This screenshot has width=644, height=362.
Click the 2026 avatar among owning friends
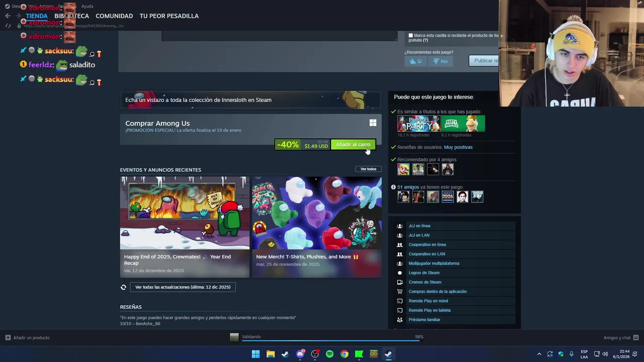pos(448,197)
